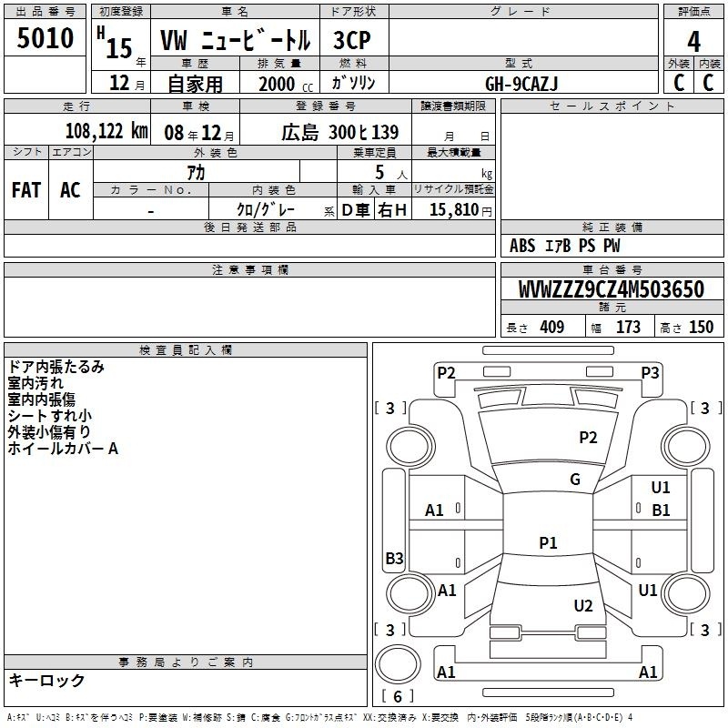Click the model code GH-9CAZJ
This screenshot has height=728, width=728.
pyautogui.click(x=522, y=83)
